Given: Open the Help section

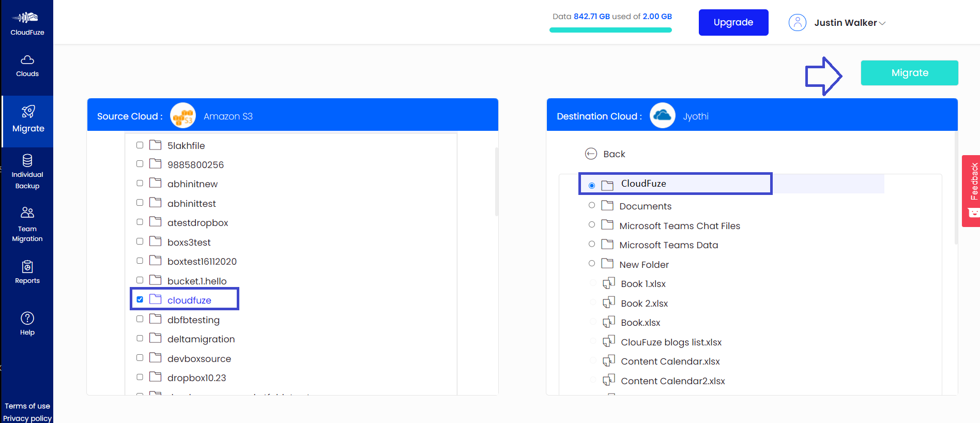Looking at the screenshot, I should tap(27, 324).
